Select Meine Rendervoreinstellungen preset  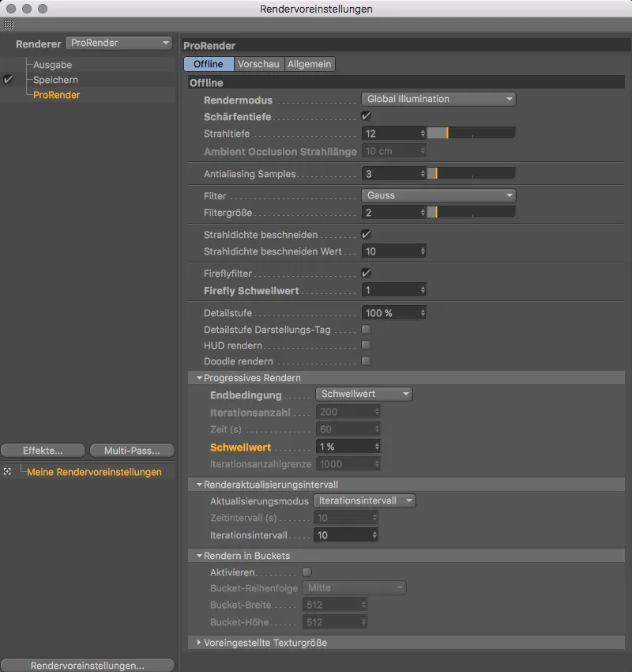(94, 472)
